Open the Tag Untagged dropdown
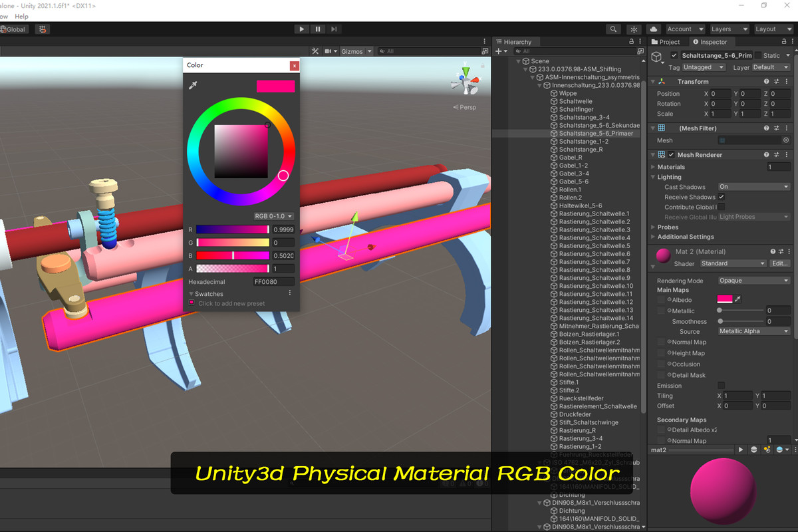This screenshot has height=532, width=798. [702, 67]
